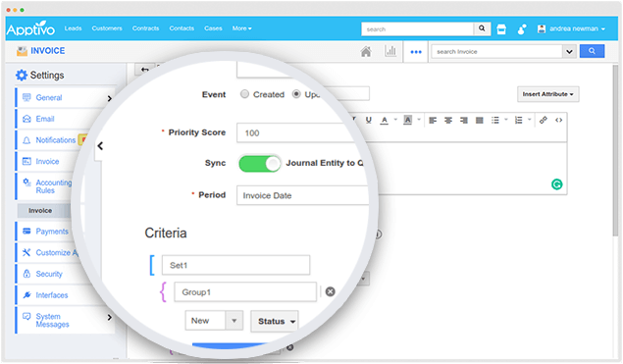The image size is (623, 364).
Task: Select the Updated event radio button
Action: 296,94
